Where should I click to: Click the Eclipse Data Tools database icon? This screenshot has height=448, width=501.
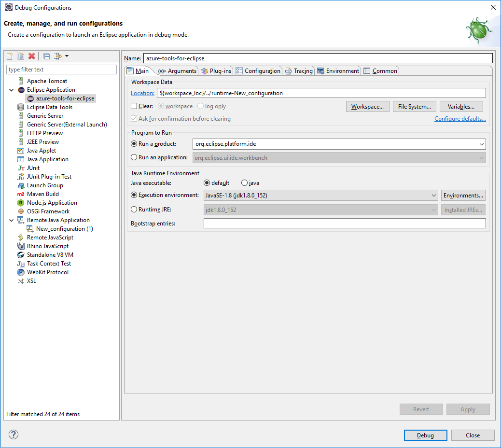tap(21, 107)
